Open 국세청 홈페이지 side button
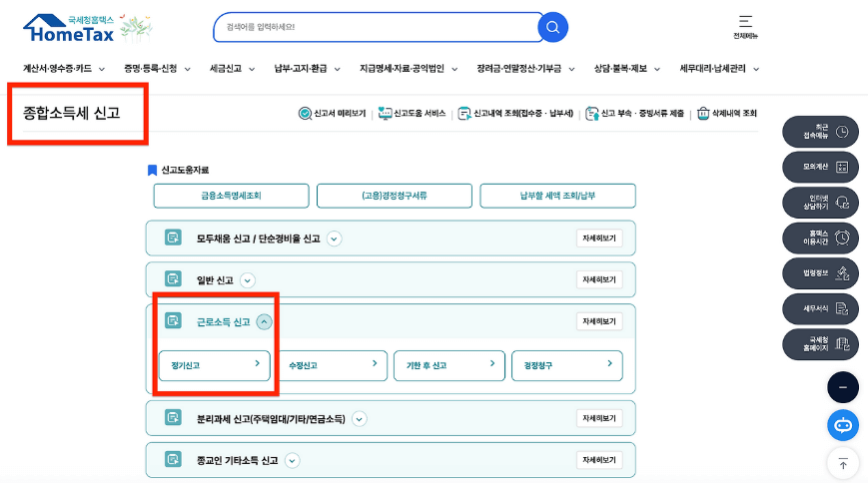Screen dimensions: 868x483 [x=820, y=344]
